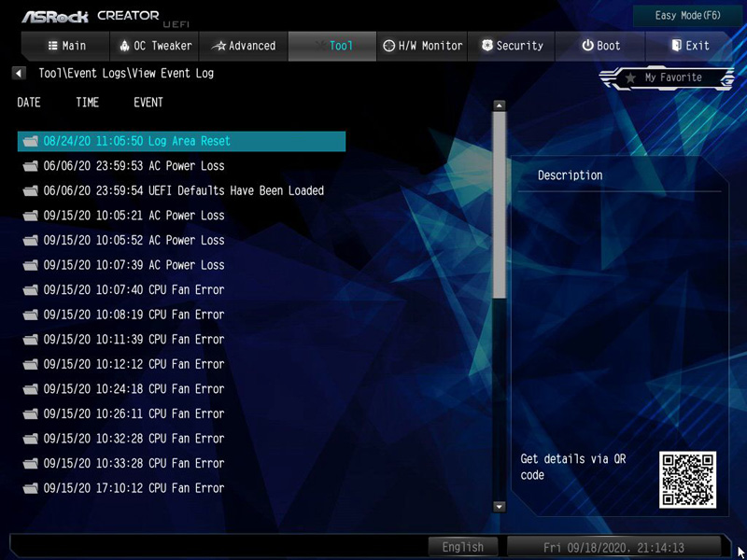The height and width of the screenshot is (560, 747).
Task: Click the QR code image
Action: (x=687, y=480)
